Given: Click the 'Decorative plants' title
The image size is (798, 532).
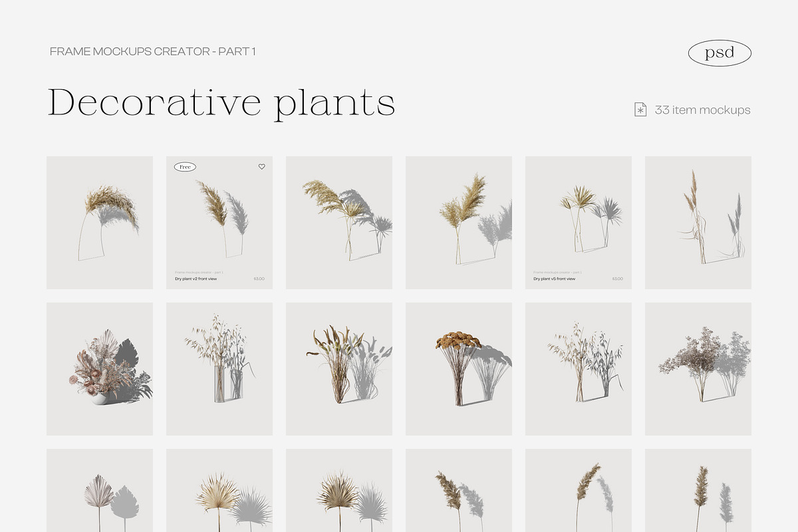Looking at the screenshot, I should click(x=221, y=103).
